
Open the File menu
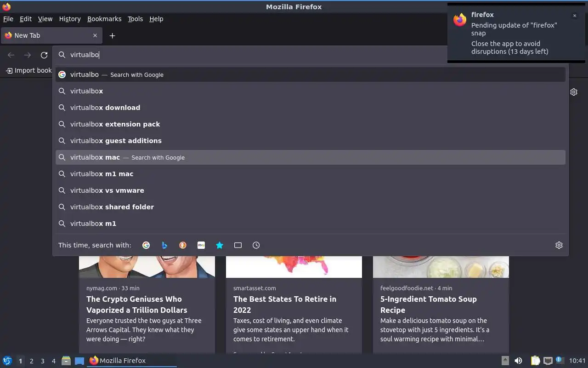coord(8,19)
